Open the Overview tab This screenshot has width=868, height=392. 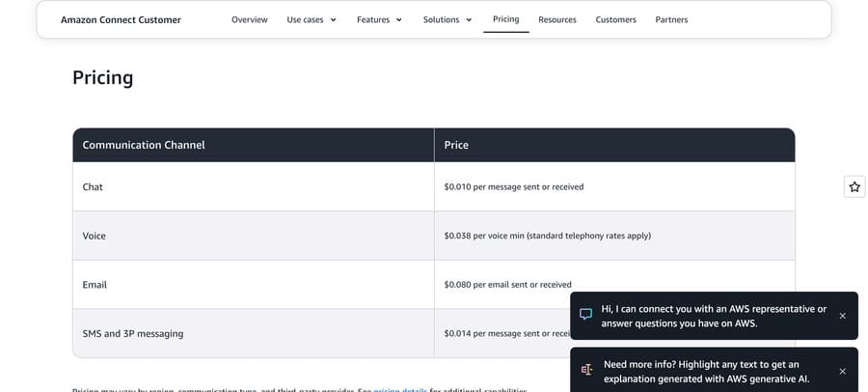(249, 20)
